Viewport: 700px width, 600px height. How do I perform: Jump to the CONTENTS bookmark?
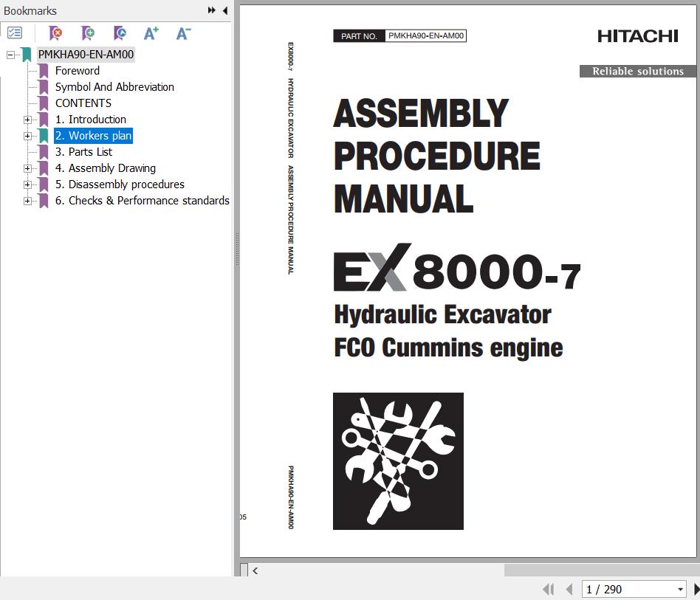83,103
